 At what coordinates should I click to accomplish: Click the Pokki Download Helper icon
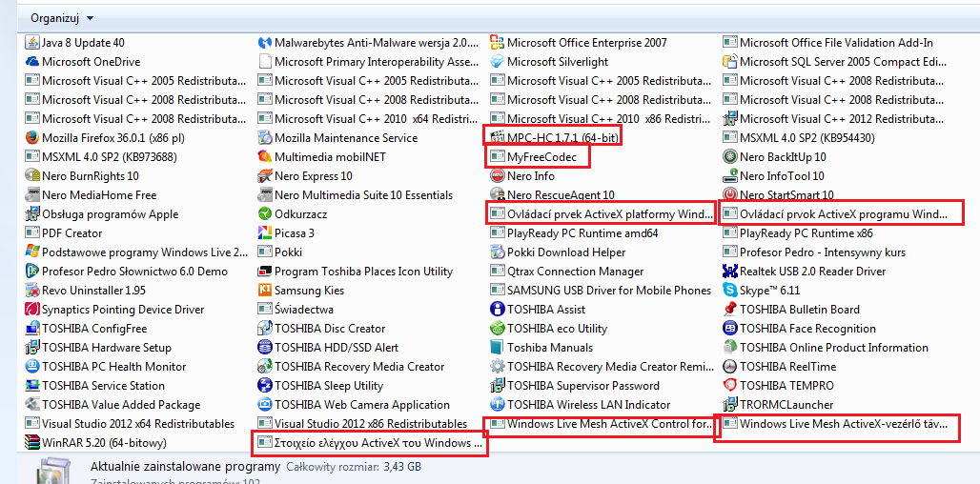point(498,252)
